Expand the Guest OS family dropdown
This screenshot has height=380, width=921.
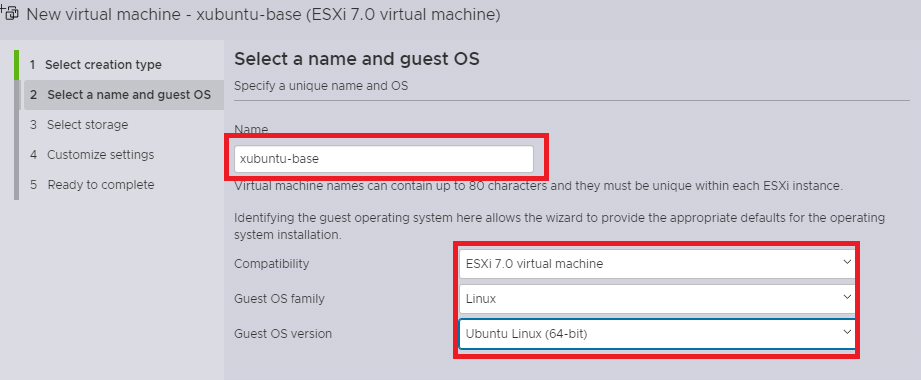657,299
